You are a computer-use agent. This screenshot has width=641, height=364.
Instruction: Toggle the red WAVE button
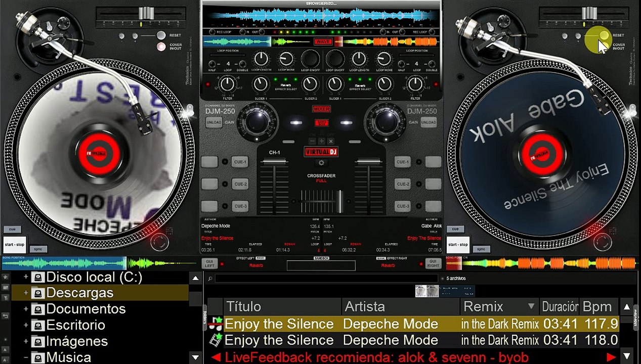point(323,41)
